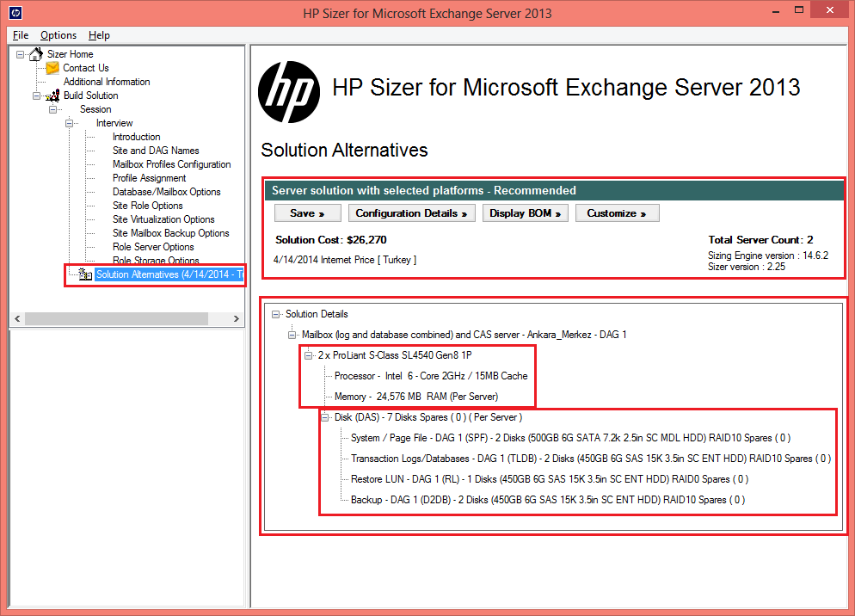The image size is (855, 616).
Task: Click the Save button
Action: click(x=308, y=213)
